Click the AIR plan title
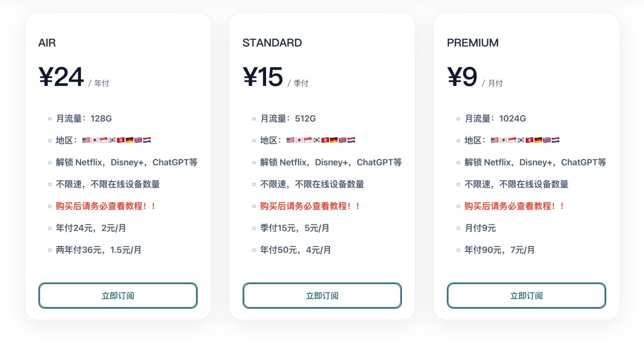Viewport: 644px width, 341px height. [47, 43]
